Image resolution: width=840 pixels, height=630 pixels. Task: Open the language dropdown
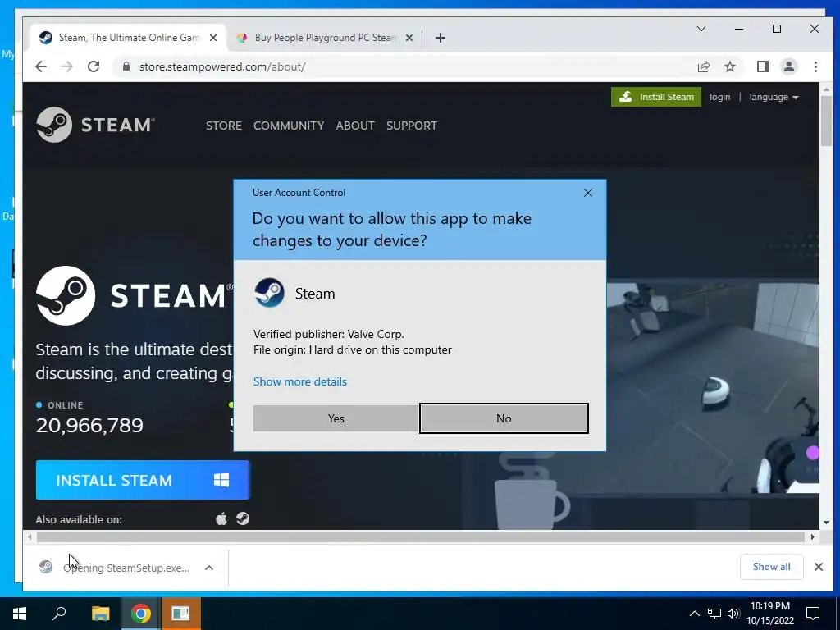click(x=774, y=97)
